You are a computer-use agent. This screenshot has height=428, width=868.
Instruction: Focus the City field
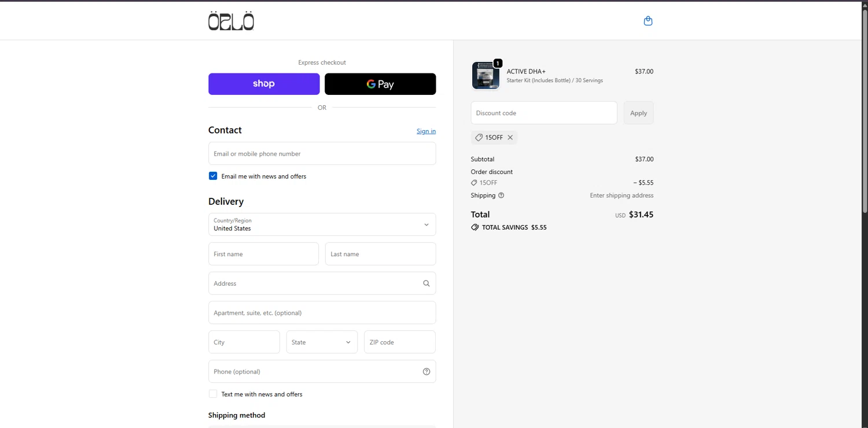tap(244, 342)
